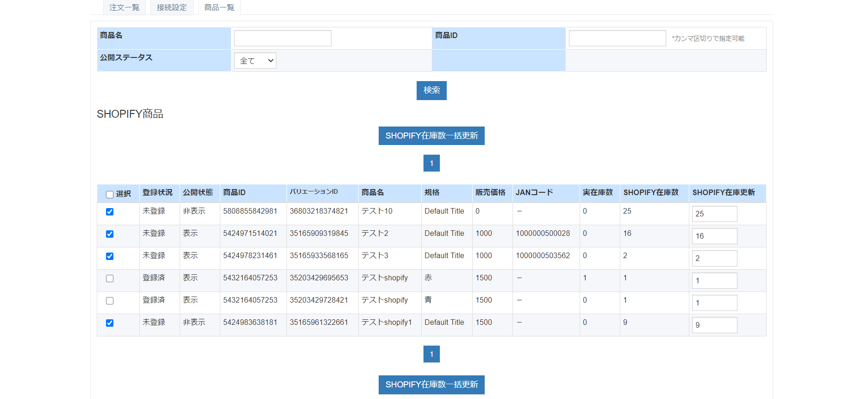The image size is (868, 399).
Task: Click the product name テスト3
Action: point(375,255)
